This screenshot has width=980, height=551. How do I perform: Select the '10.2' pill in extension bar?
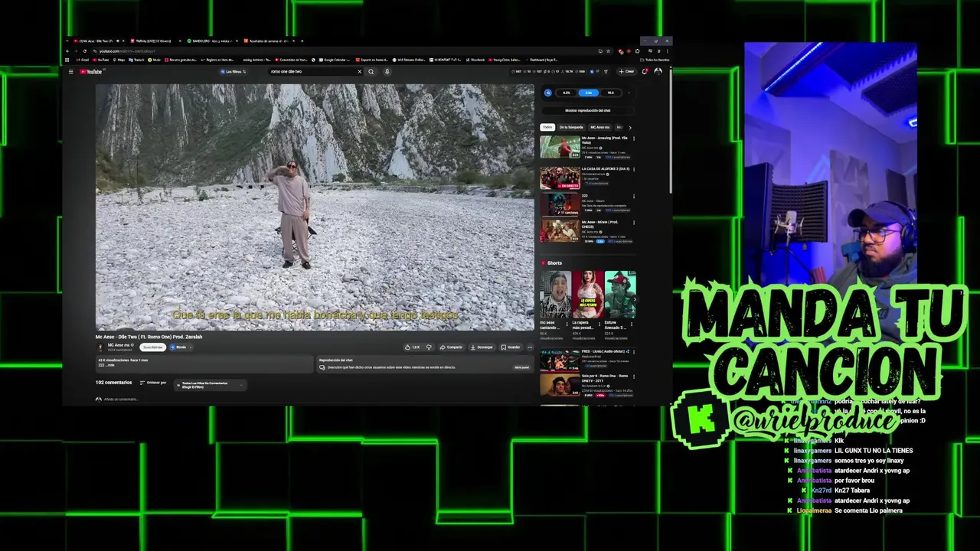[x=610, y=93]
